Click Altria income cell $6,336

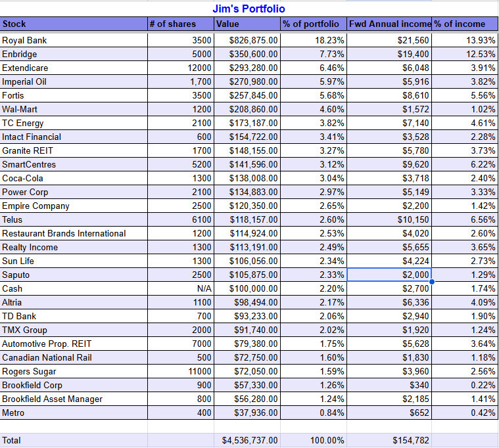(389, 302)
